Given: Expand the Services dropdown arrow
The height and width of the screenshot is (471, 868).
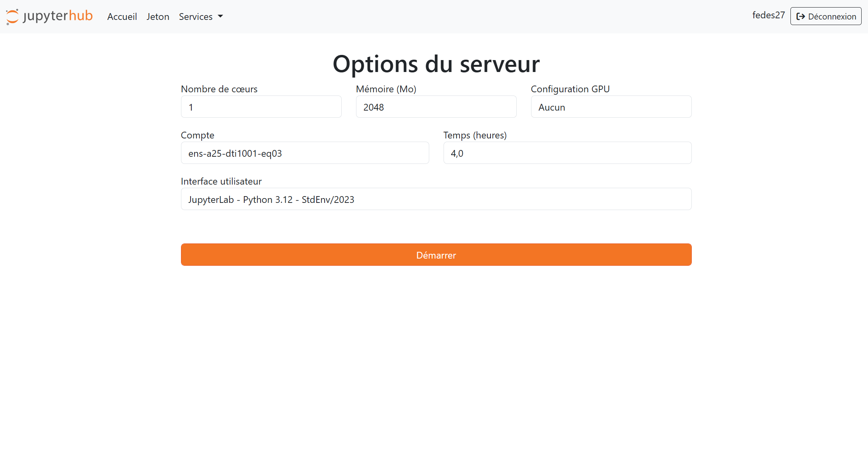Looking at the screenshot, I should click(220, 17).
